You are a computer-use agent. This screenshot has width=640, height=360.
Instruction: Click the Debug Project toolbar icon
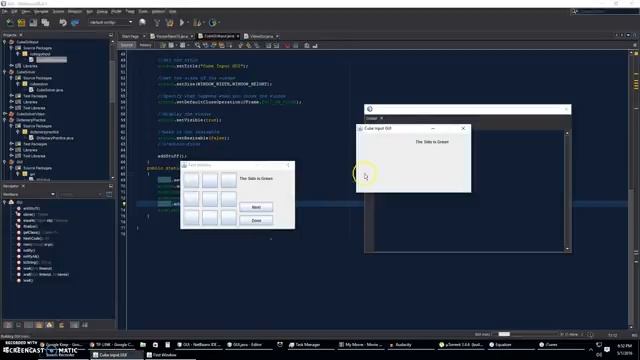point(198,22)
